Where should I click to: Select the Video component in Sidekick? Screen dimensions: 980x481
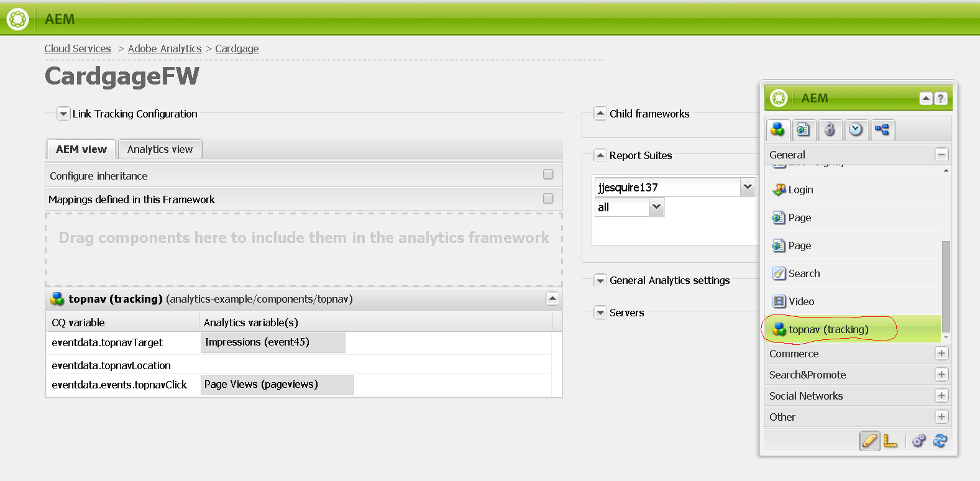[x=801, y=301]
